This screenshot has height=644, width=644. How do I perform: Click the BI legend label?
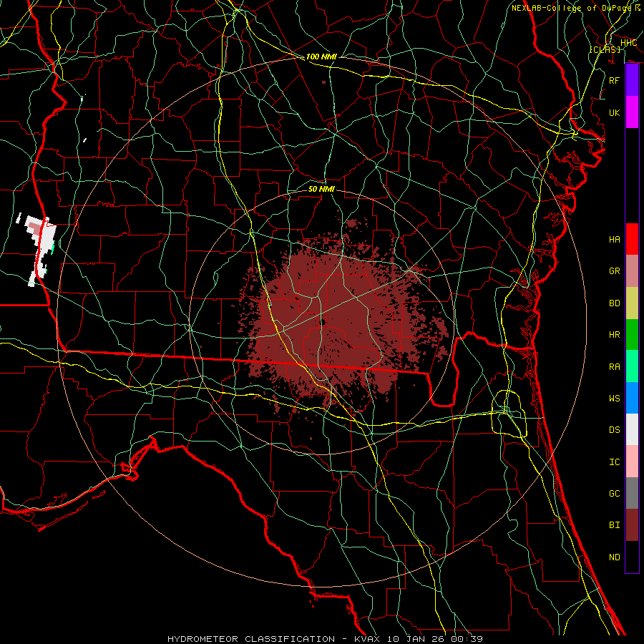click(x=615, y=525)
